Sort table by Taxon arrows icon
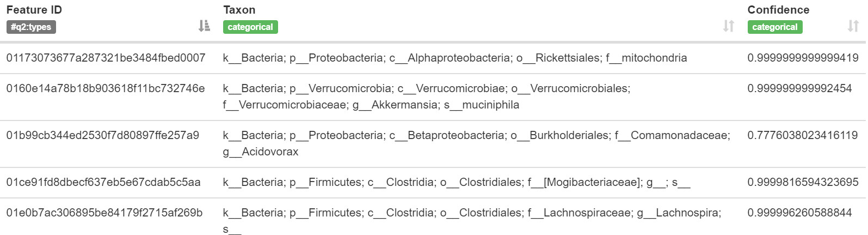The height and width of the screenshot is (235, 868). 729,26
